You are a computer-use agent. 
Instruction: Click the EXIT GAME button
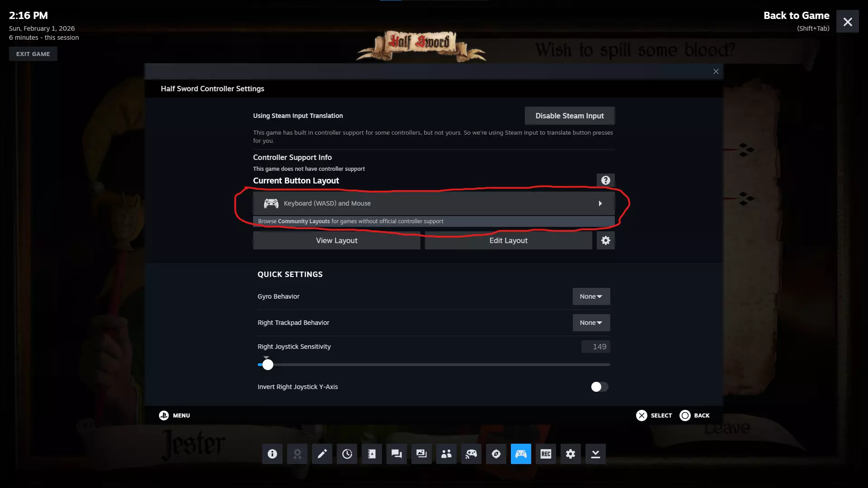(x=33, y=54)
